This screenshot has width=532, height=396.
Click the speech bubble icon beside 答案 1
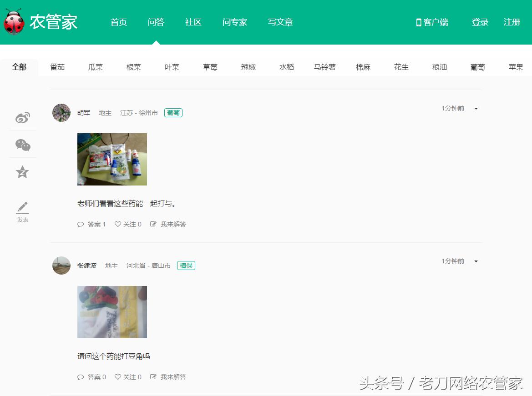pyautogui.click(x=81, y=224)
